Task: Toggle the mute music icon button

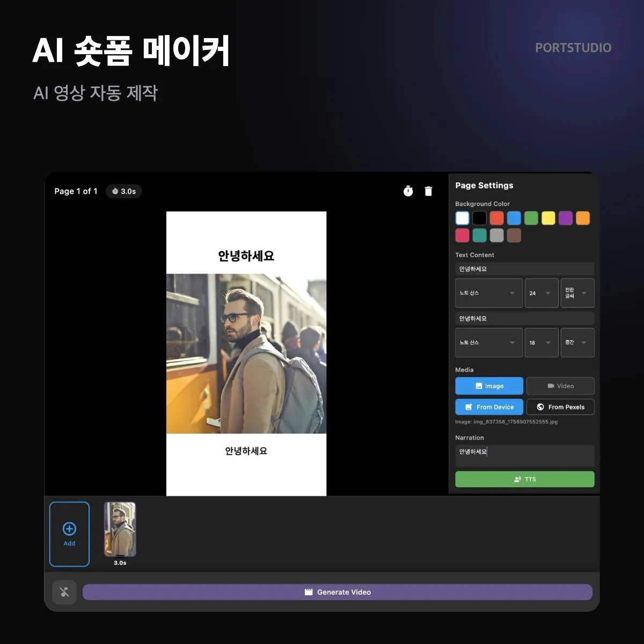Action: click(64, 592)
